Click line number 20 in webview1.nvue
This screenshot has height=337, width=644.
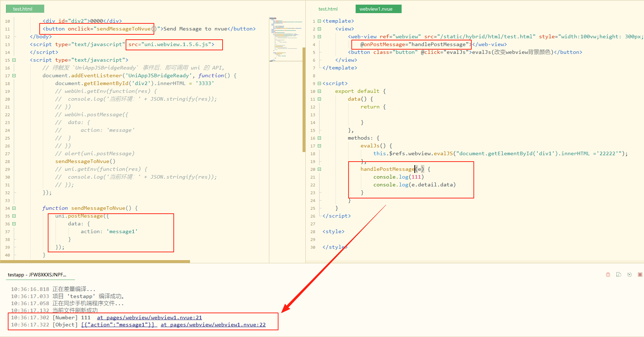[313, 169]
